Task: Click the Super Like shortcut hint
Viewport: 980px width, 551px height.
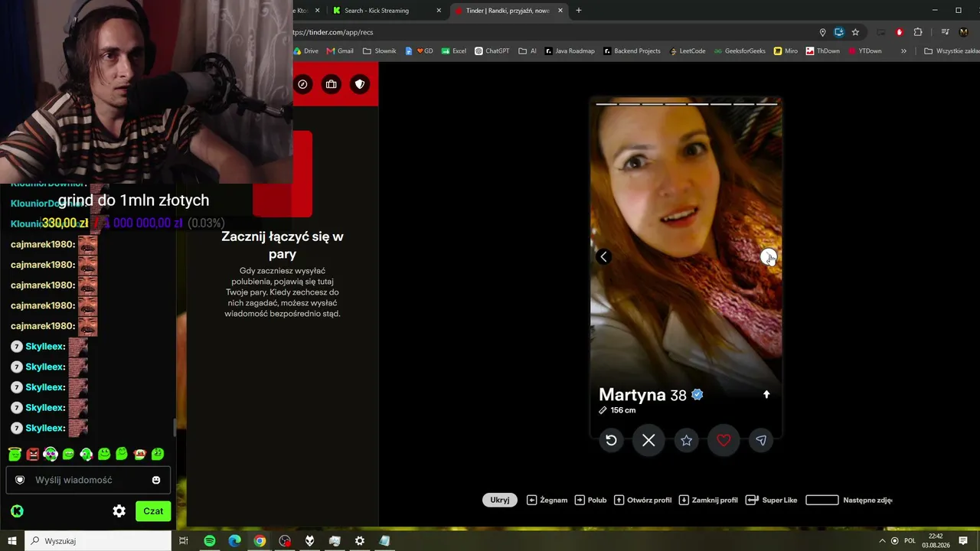Action: tap(772, 500)
